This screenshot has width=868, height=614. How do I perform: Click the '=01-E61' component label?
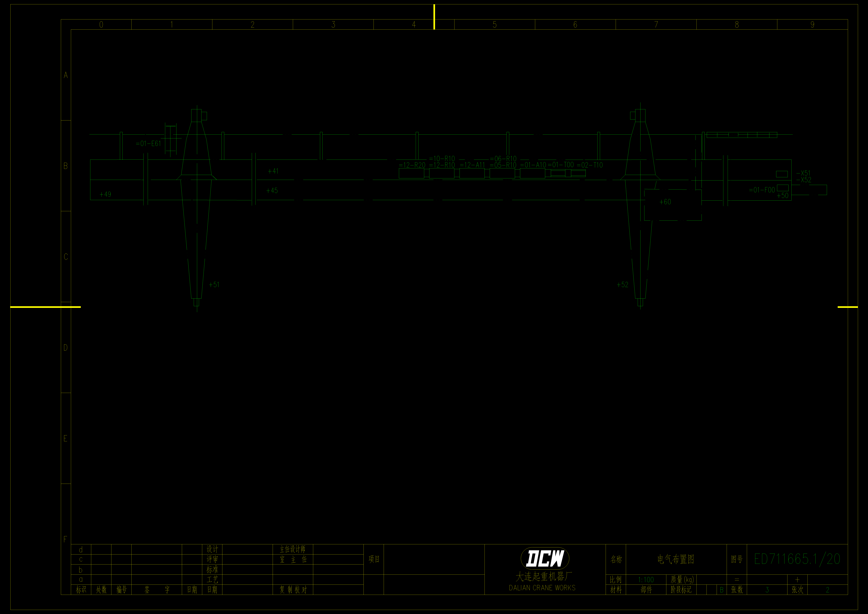(148, 144)
